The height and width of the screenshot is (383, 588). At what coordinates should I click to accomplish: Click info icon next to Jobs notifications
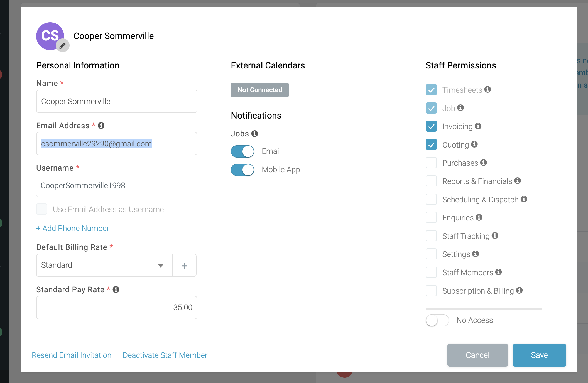click(x=254, y=134)
